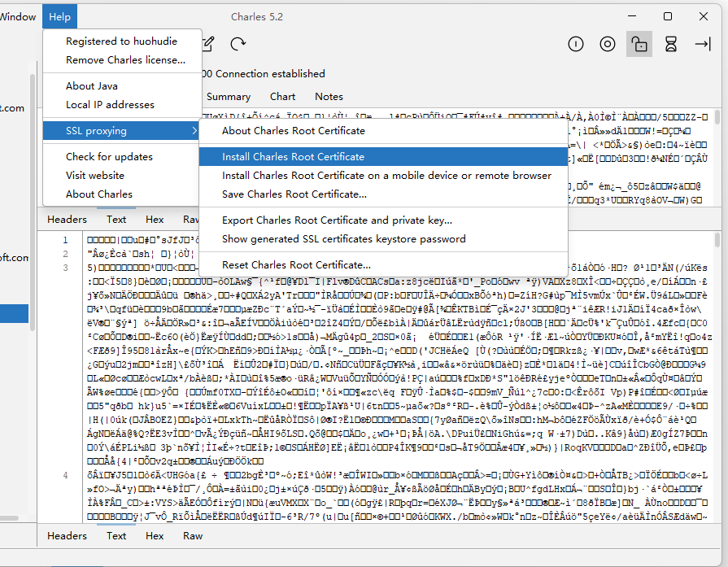Open the Window menu
Viewport: 728px width, 567px height.
[x=18, y=17]
